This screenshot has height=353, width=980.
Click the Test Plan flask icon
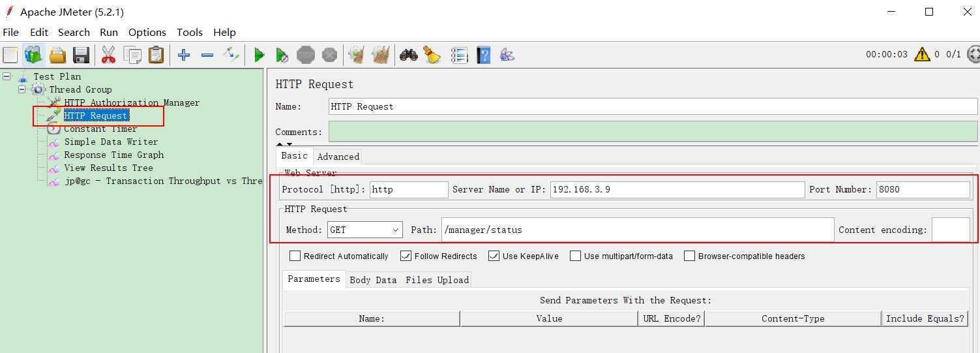[23, 76]
